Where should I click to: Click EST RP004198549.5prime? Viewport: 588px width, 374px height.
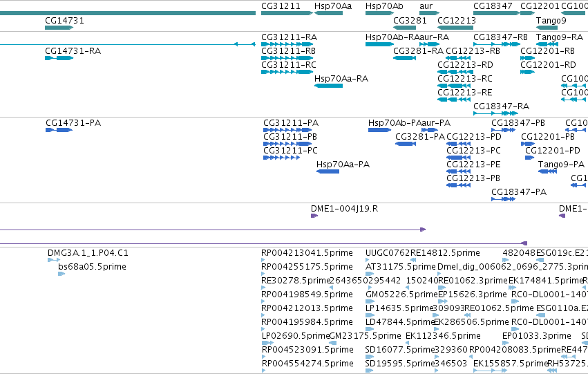307,295
